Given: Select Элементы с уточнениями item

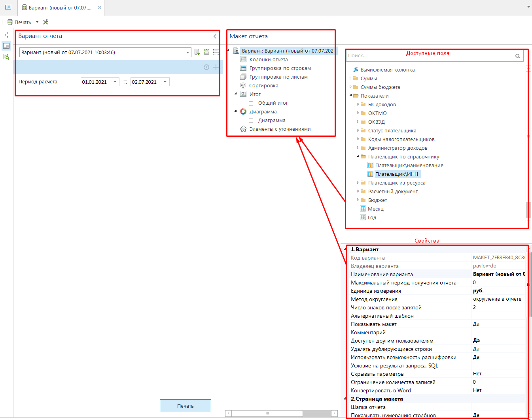Looking at the screenshot, I should pyautogui.click(x=280, y=129).
